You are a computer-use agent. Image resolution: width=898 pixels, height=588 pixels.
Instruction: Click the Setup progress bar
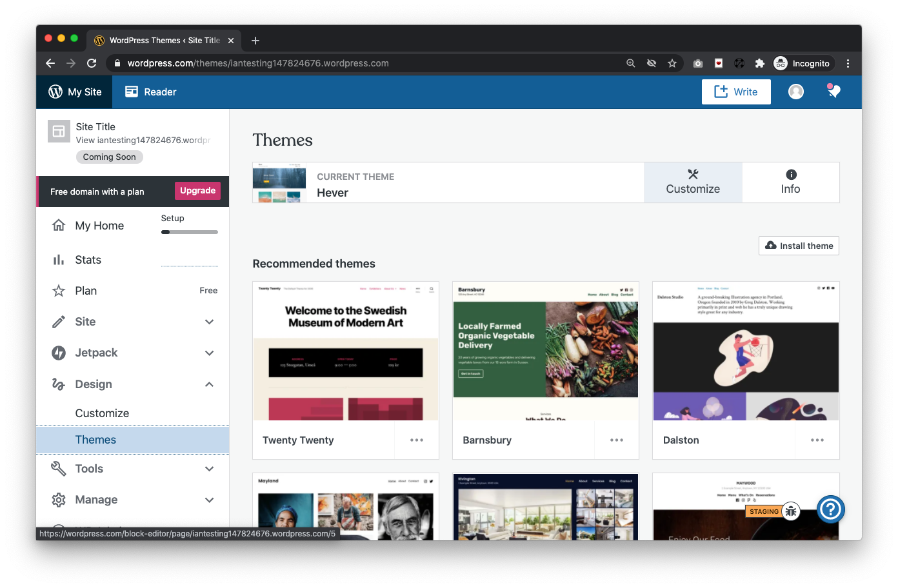point(190,232)
